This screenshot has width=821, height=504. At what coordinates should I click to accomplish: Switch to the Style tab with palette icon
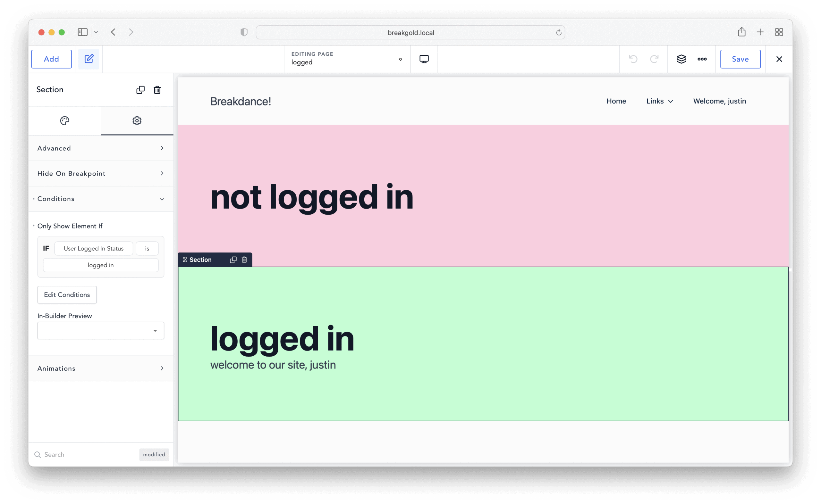[x=64, y=121]
